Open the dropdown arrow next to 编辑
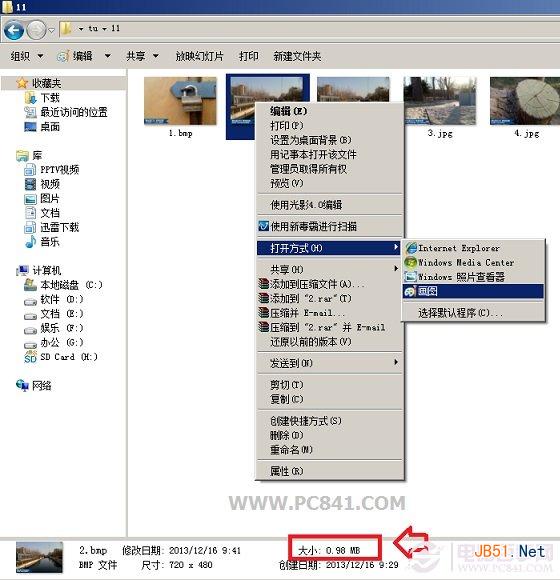 (107, 56)
